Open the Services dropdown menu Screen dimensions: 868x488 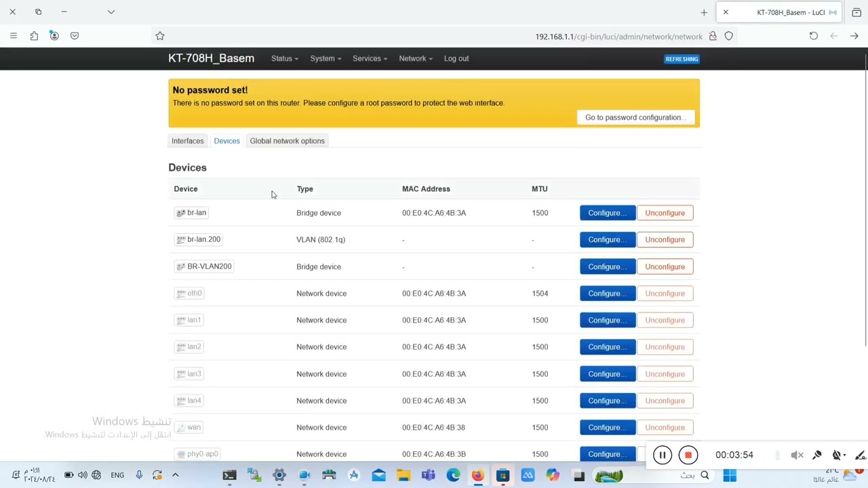370,58
